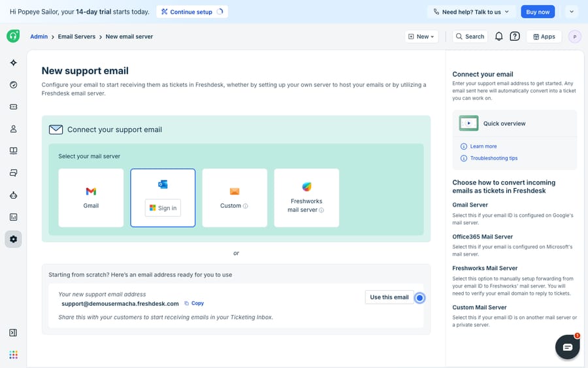Open the Freshworks app switcher grid
588x368 pixels.
tap(14, 355)
